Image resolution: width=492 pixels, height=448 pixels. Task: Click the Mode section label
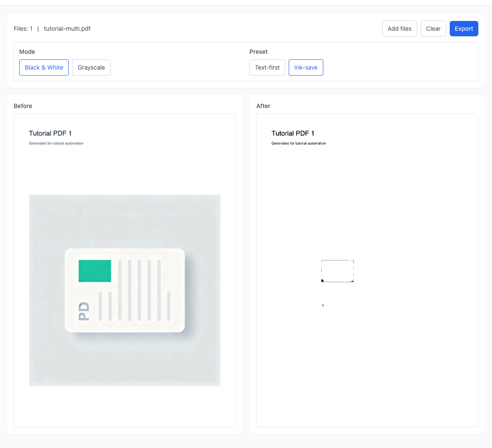[27, 52]
